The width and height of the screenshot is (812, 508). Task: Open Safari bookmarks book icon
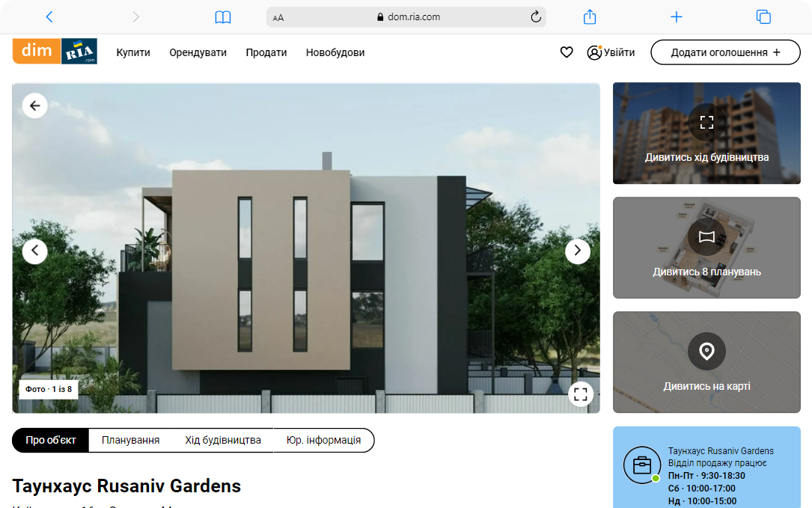pyautogui.click(x=223, y=17)
